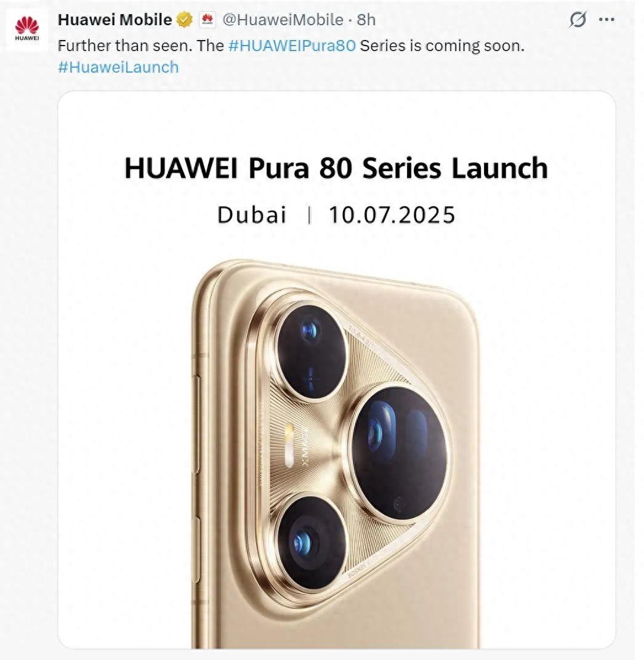Click the LED flash on camera module
The image size is (644, 660).
pyautogui.click(x=289, y=445)
